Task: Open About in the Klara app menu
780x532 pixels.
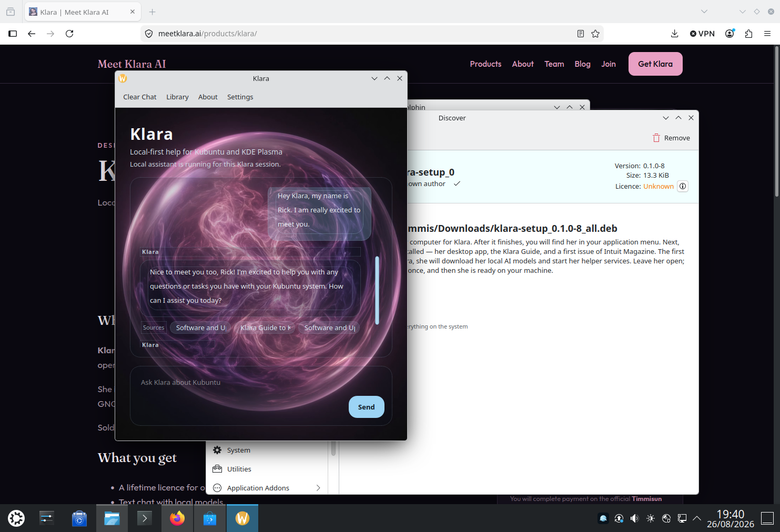Action: pyautogui.click(x=208, y=97)
